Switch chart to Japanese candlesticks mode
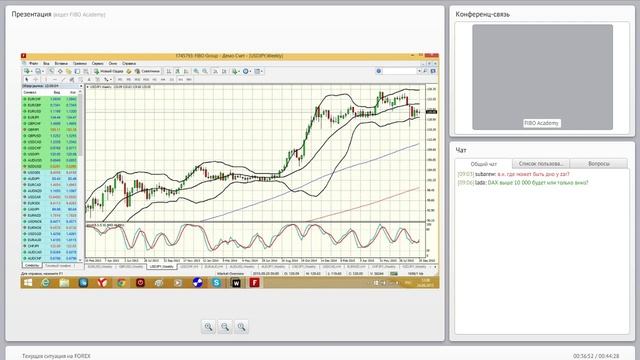The height and width of the screenshot is (360, 640). pyautogui.click(x=177, y=71)
